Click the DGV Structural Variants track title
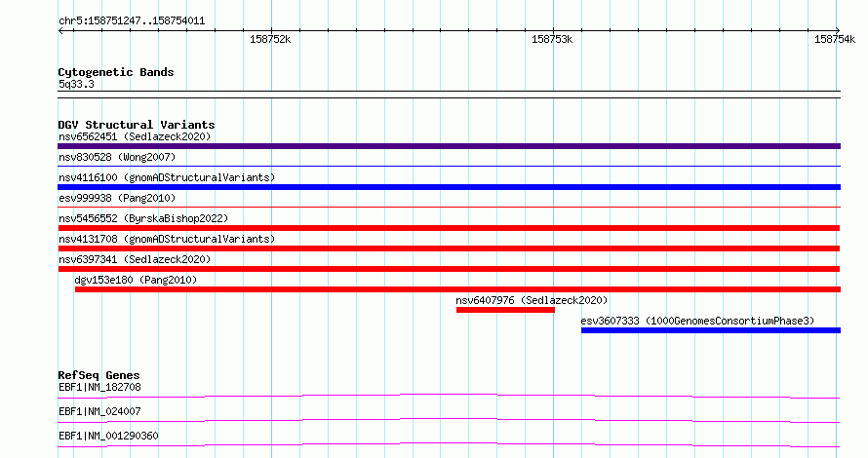The height and width of the screenshot is (458, 868). point(137,125)
